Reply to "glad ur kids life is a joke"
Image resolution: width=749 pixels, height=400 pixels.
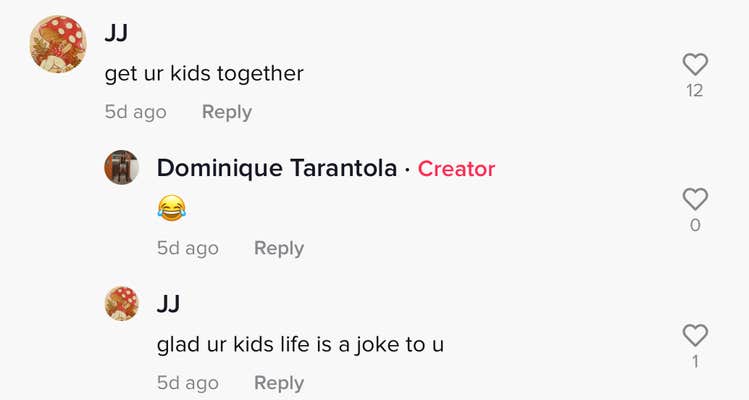coord(278,383)
